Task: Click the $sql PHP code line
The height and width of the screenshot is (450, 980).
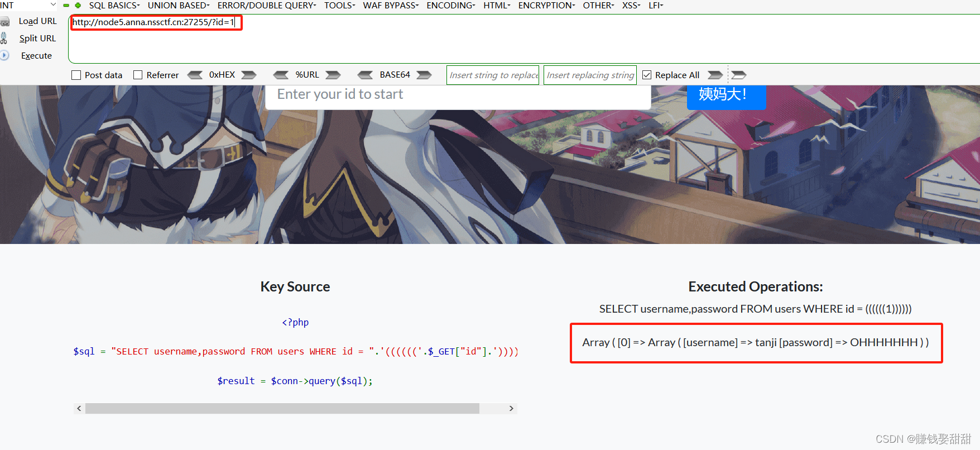Action: coord(296,352)
